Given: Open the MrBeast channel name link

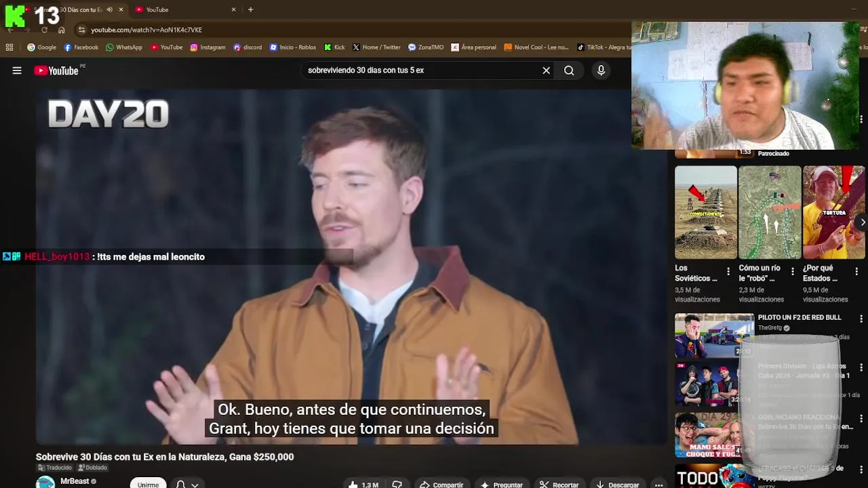Looking at the screenshot, I should tap(75, 481).
